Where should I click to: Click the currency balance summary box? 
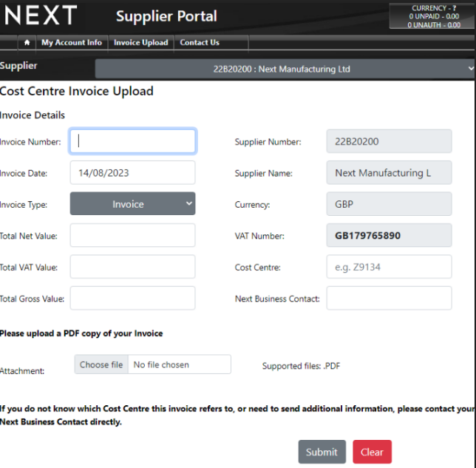[432, 16]
